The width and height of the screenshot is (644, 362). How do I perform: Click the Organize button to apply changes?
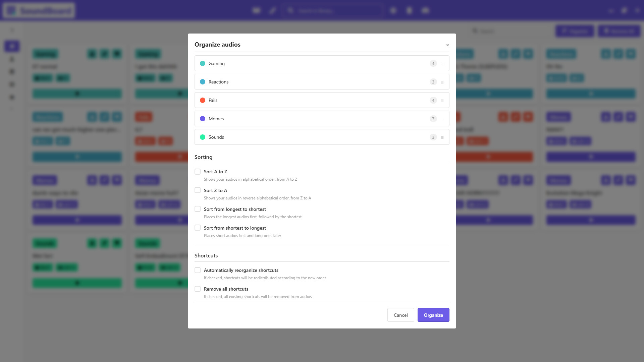point(433,315)
